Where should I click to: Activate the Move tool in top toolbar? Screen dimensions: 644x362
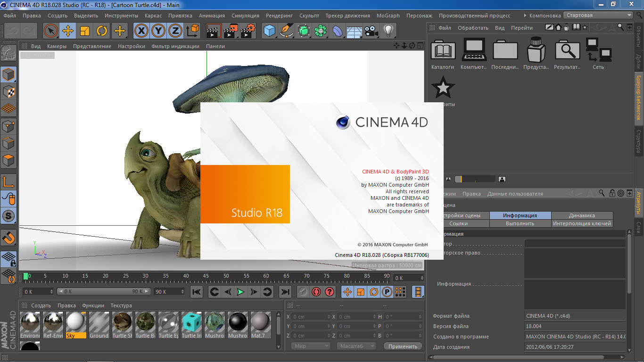click(x=68, y=31)
